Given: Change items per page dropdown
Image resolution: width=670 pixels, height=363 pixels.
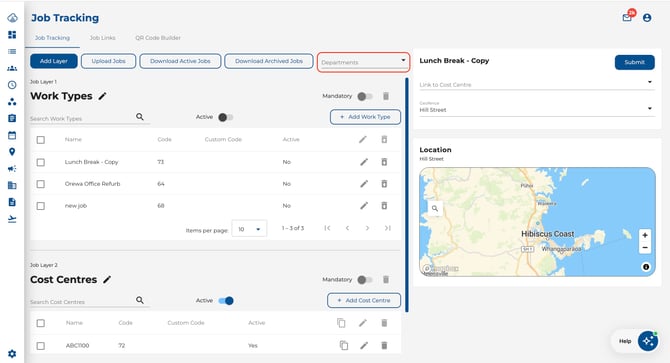Looking at the screenshot, I should click(x=250, y=229).
